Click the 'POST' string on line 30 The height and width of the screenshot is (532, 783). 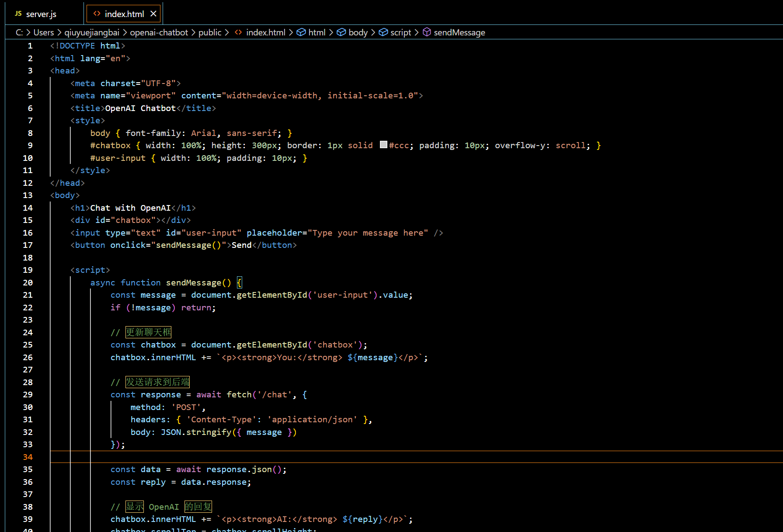(x=186, y=407)
